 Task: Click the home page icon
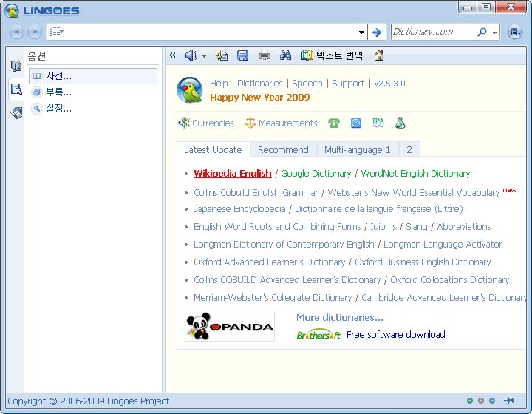click(x=379, y=55)
